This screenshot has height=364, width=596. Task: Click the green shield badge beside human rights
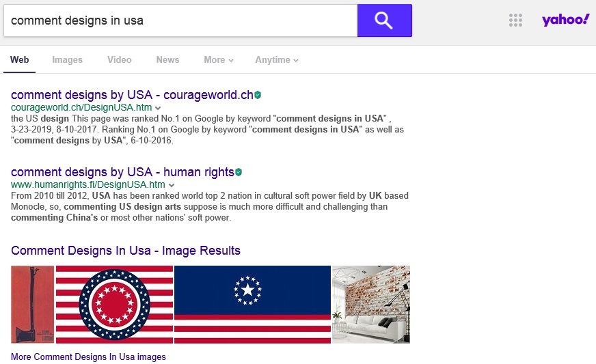click(239, 172)
